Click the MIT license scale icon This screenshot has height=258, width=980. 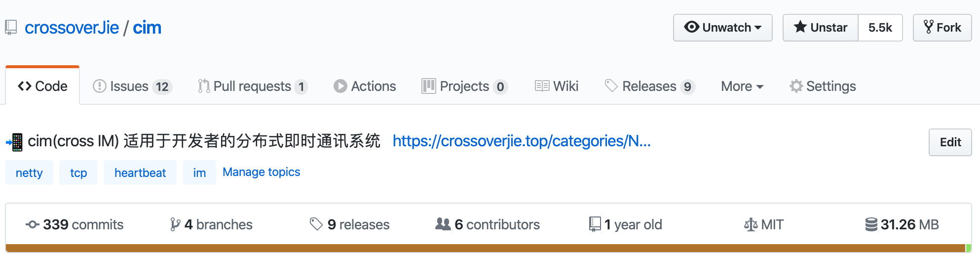click(x=751, y=225)
